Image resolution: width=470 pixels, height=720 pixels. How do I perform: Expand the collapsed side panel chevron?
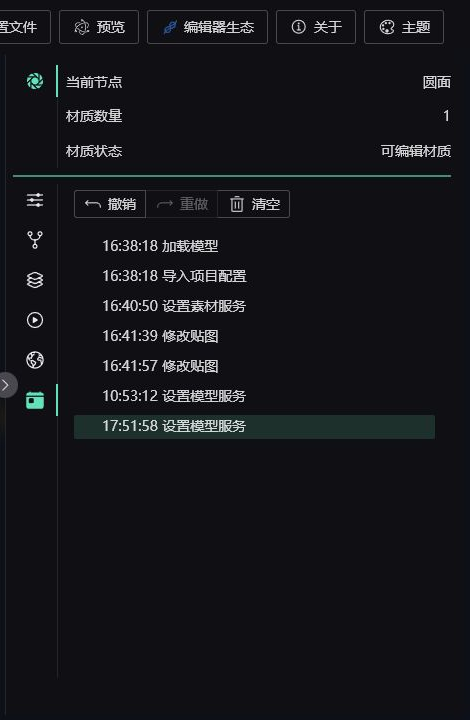click(6, 385)
